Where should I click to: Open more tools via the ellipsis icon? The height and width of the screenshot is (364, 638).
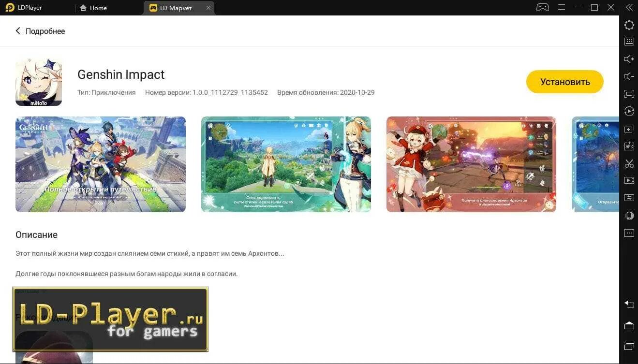[629, 233]
